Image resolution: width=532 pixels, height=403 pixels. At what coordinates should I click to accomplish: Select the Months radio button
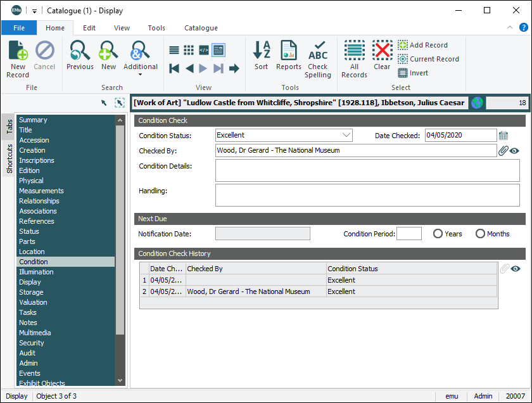(x=480, y=234)
